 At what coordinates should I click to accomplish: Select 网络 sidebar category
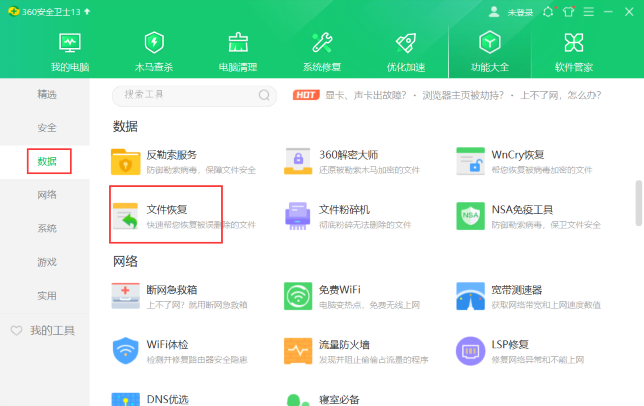tap(47, 195)
